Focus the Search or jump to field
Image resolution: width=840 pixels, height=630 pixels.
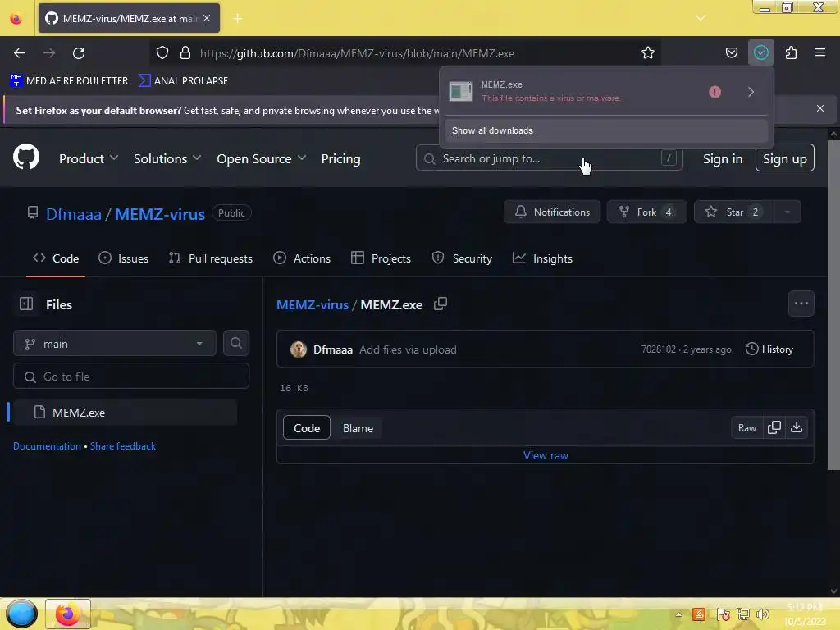(x=549, y=158)
